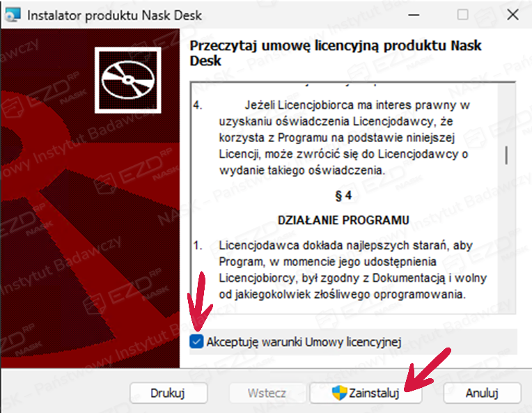Click the license text scrollbar thumb
This screenshot has height=413, width=532.
tap(506, 155)
